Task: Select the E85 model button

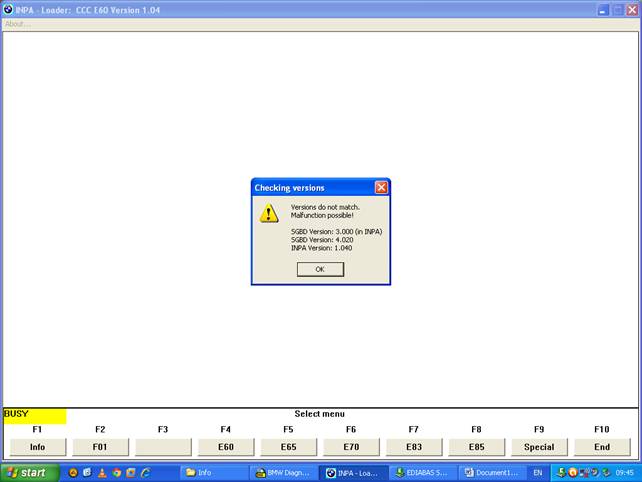Action: pos(476,447)
